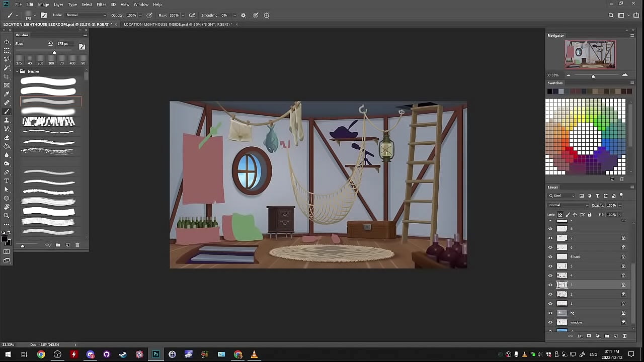Add layer style with fx icon
The width and height of the screenshot is (644, 362).
[x=580, y=336]
